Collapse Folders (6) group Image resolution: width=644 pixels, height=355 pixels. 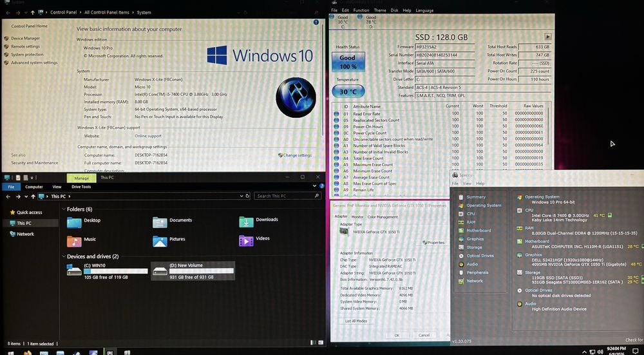point(64,209)
